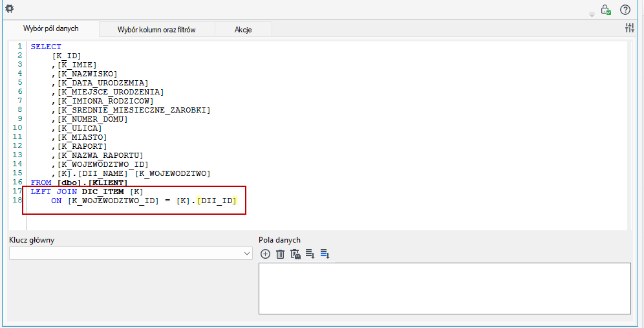Click [K_NUMER_DOMU] on line 9

point(92,119)
